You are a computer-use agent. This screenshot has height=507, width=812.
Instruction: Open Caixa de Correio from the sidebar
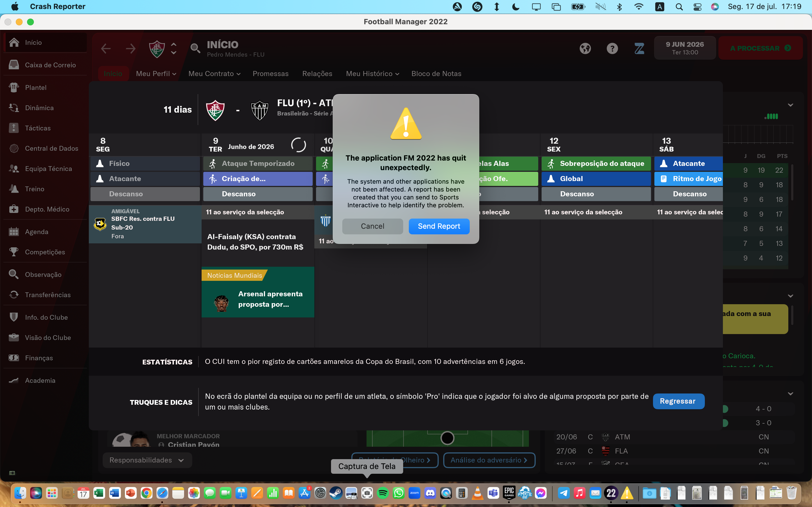[x=50, y=65]
